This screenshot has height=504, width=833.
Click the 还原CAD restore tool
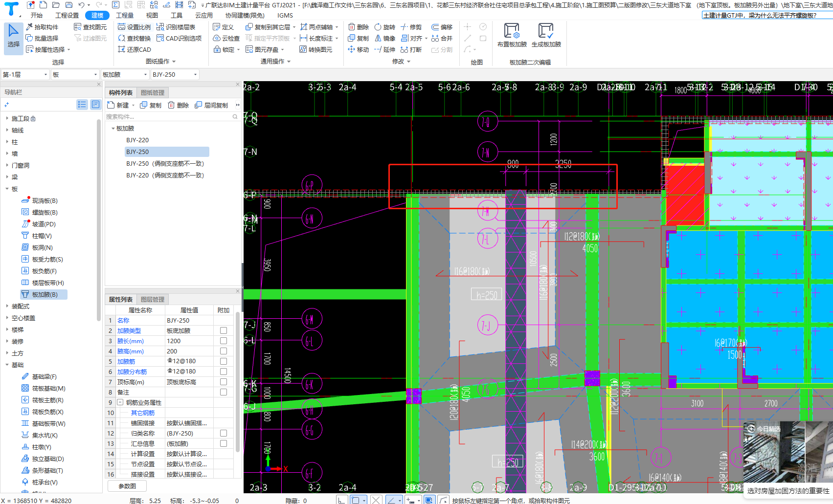click(135, 49)
